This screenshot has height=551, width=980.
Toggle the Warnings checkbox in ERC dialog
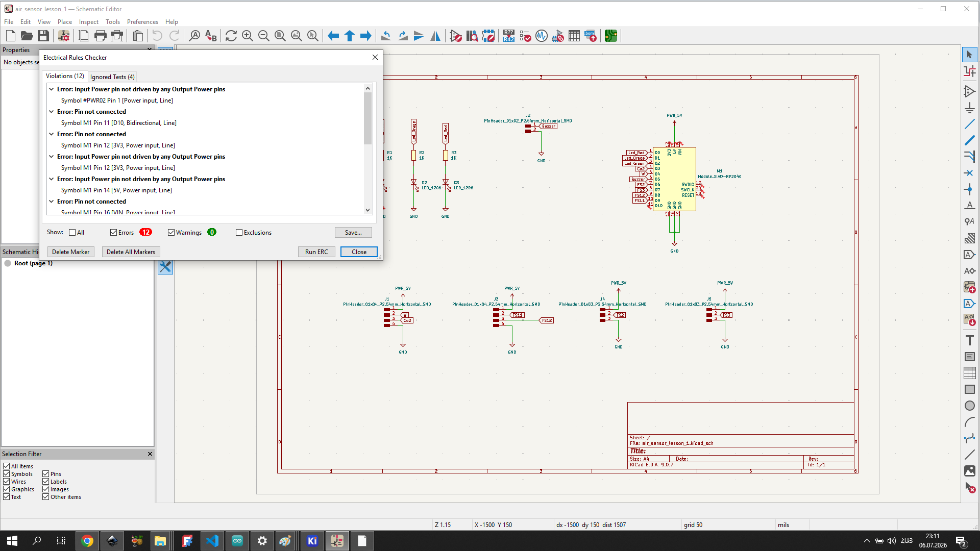171,233
